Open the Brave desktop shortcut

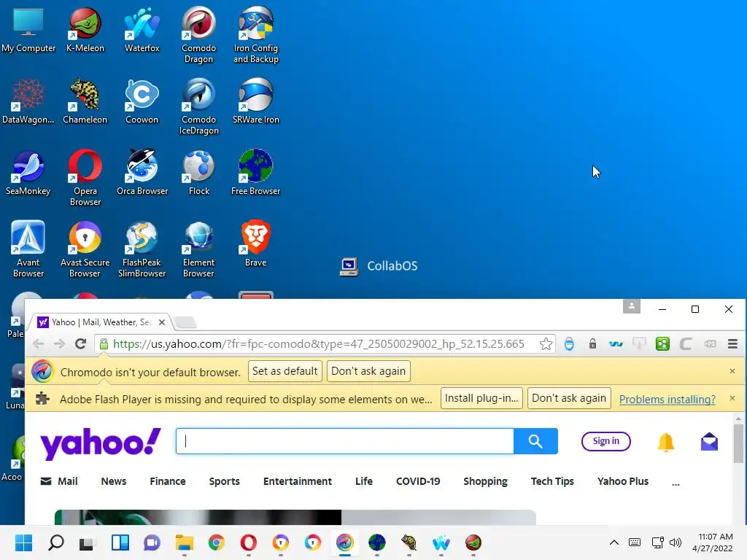point(256,244)
